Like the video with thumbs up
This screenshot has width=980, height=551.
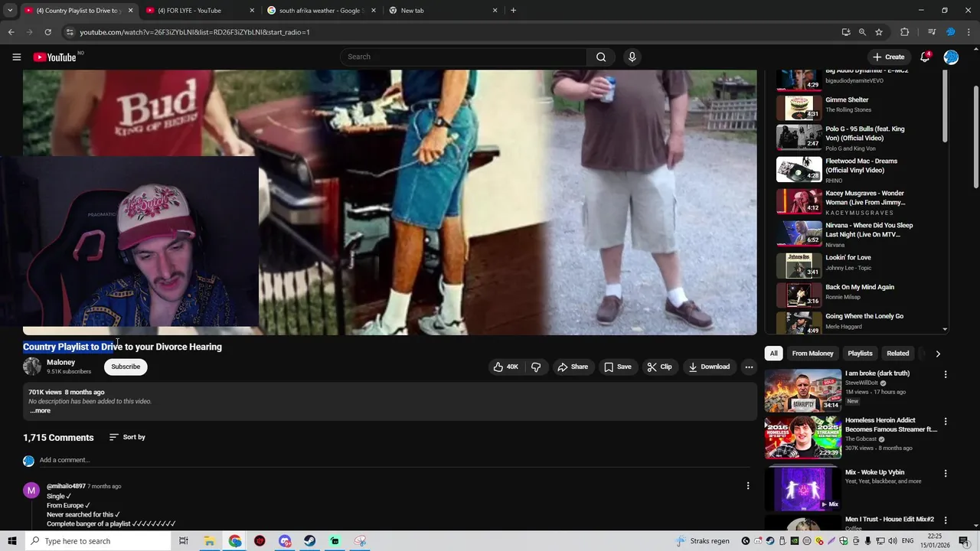pyautogui.click(x=505, y=367)
